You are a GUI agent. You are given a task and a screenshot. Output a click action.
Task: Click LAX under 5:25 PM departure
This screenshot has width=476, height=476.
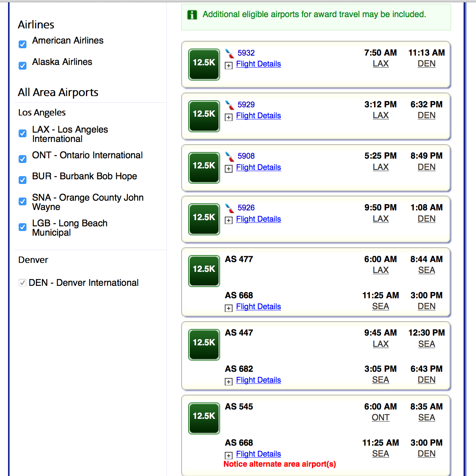[381, 167]
